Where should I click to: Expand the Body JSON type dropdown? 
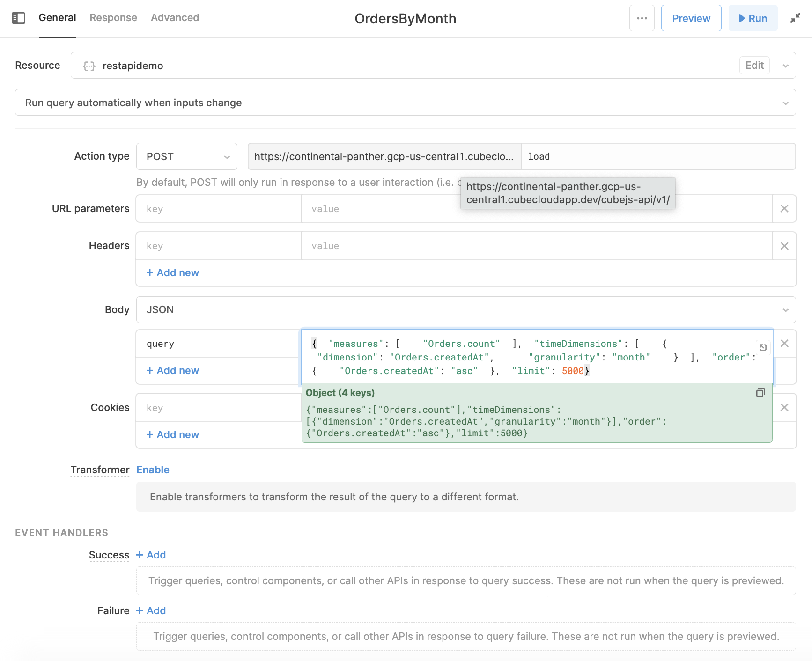(x=465, y=310)
